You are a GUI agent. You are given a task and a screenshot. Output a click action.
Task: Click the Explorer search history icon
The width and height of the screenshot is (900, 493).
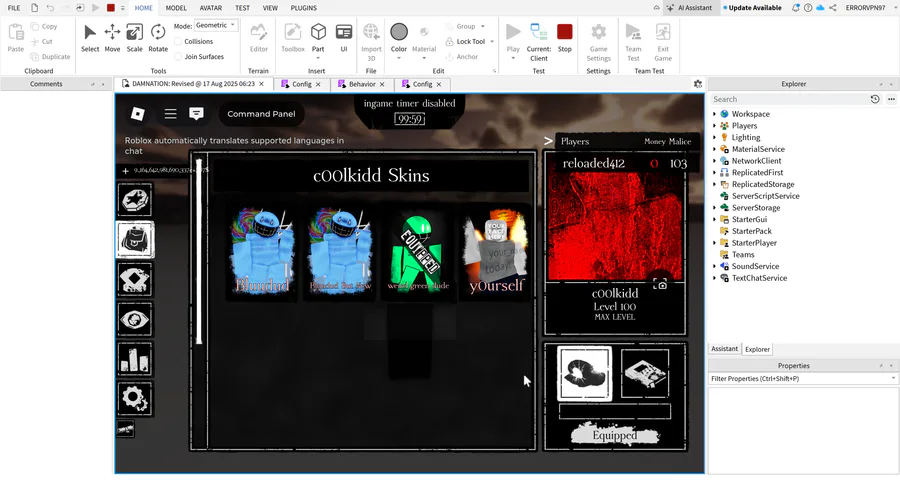pyautogui.click(x=875, y=99)
